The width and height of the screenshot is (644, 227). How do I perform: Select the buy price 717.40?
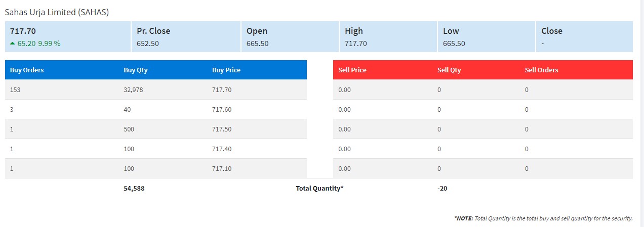[222, 149]
